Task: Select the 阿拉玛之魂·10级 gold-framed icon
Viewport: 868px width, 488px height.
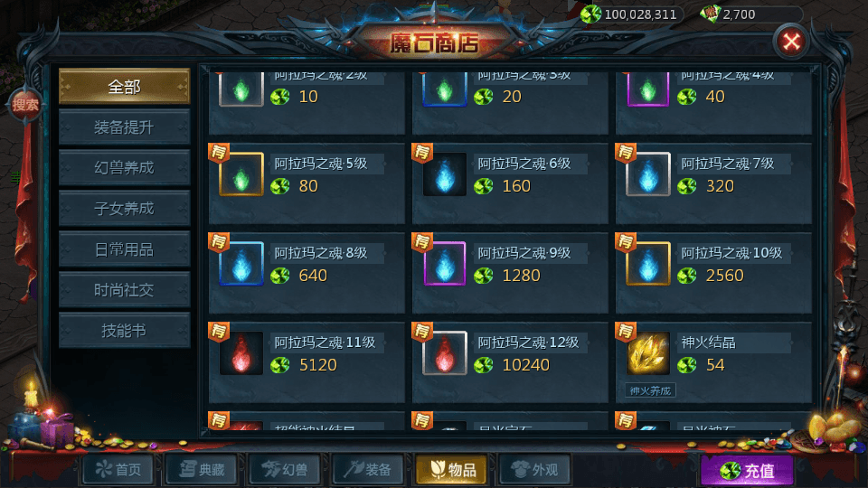Action: click(648, 264)
